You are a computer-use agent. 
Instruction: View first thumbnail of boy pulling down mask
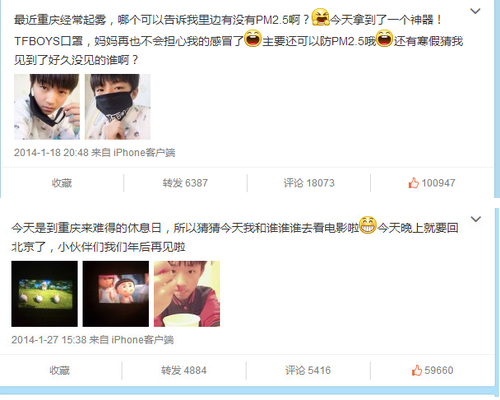tap(47, 107)
